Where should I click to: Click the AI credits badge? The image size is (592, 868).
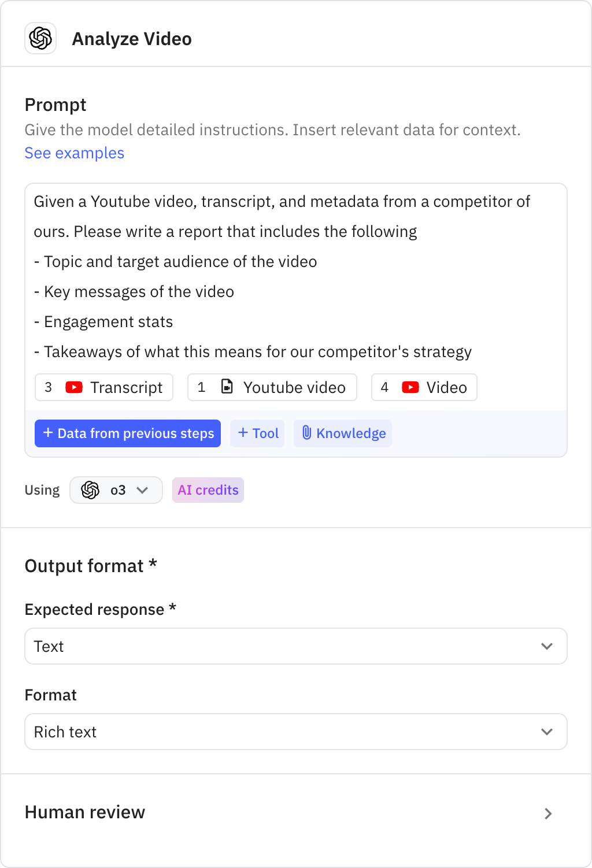click(x=208, y=489)
